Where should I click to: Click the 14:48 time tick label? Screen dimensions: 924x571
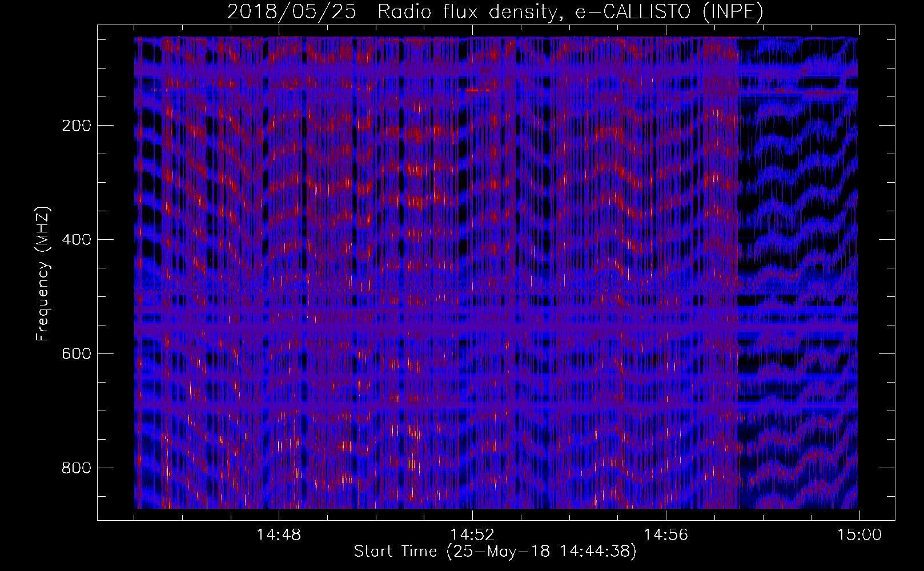(x=279, y=535)
